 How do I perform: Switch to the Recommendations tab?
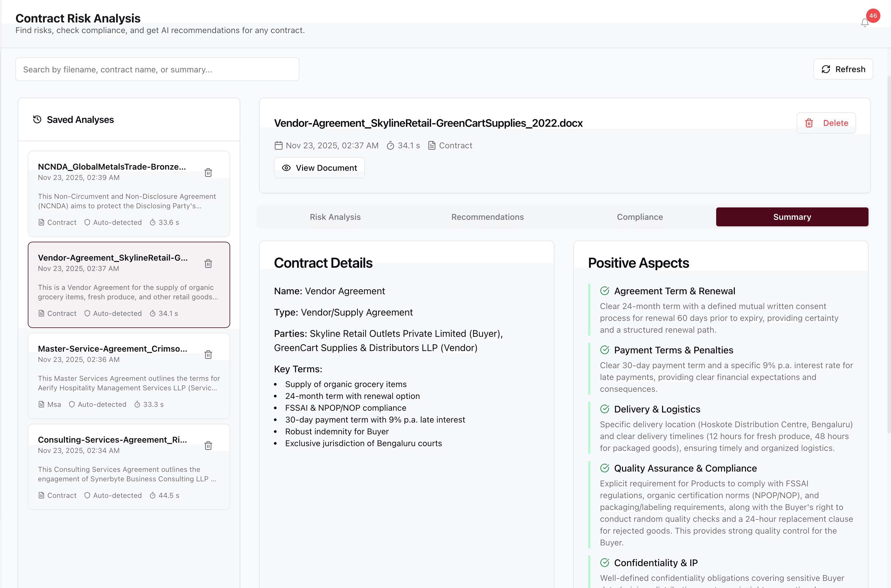[x=487, y=217]
